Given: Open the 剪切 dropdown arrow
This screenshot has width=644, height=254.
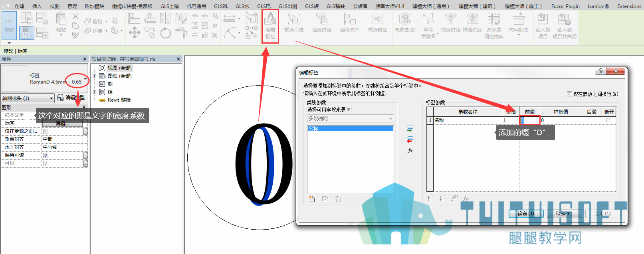Looking at the screenshot, I should click(107, 21).
